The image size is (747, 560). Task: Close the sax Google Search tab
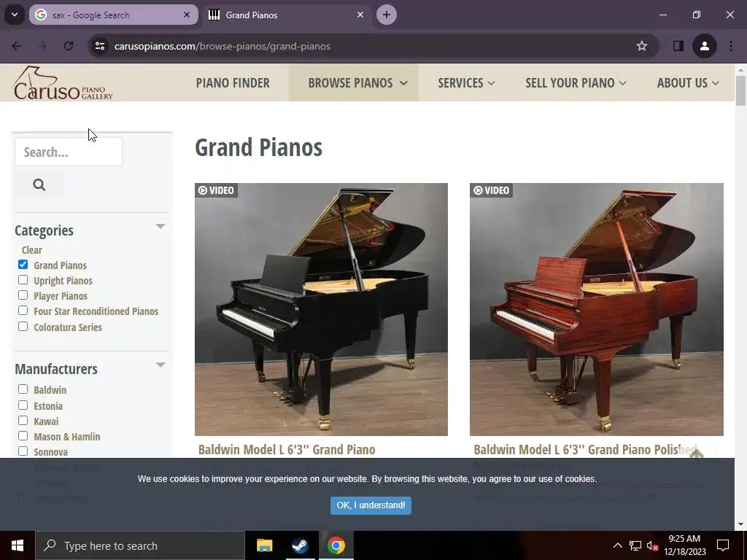[x=187, y=15]
